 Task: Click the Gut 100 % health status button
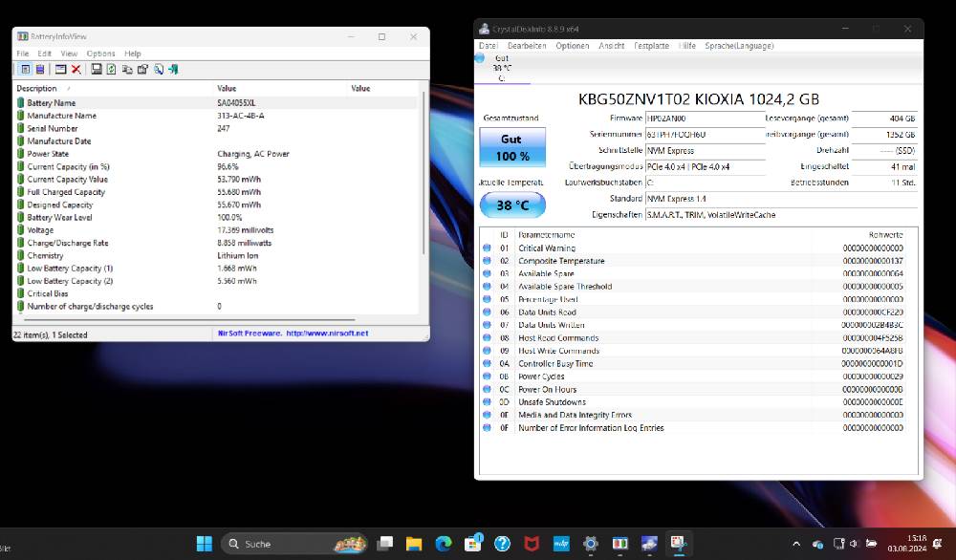coord(512,147)
